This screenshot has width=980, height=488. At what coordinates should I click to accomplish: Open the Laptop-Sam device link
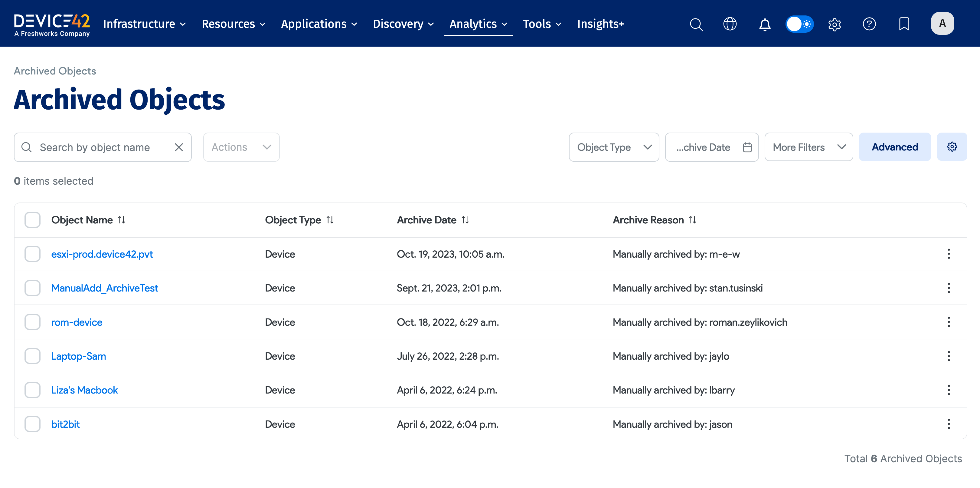click(x=78, y=356)
